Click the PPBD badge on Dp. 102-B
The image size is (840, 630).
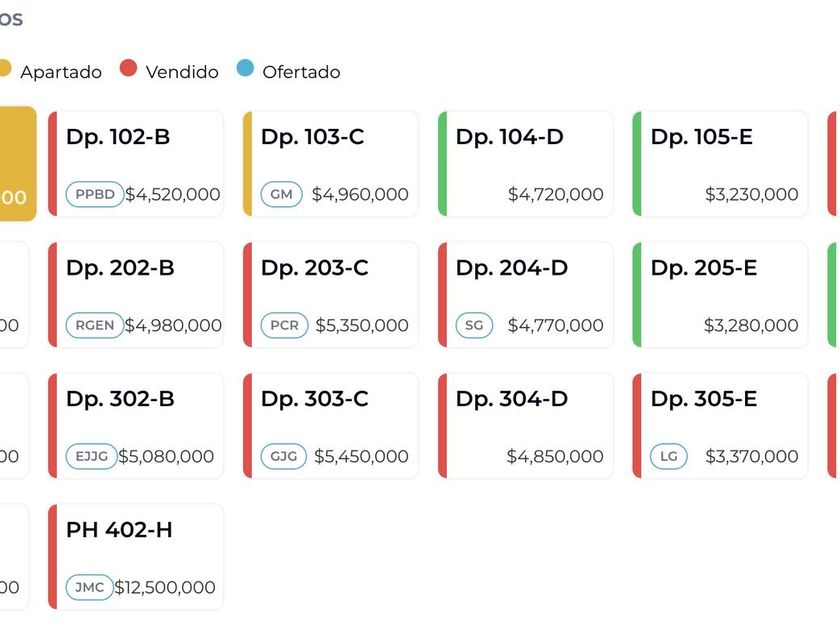[x=95, y=194]
